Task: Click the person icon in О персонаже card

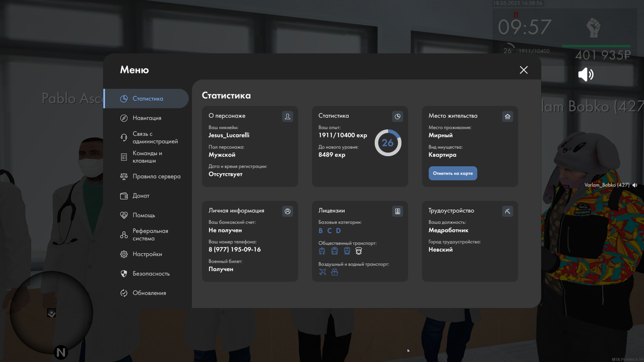Action: point(287,116)
